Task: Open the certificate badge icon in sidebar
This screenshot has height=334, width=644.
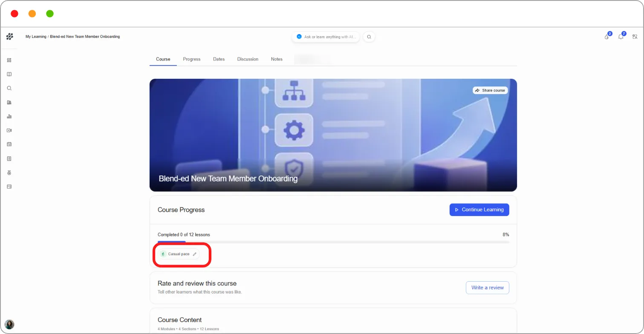Action: coord(9,158)
